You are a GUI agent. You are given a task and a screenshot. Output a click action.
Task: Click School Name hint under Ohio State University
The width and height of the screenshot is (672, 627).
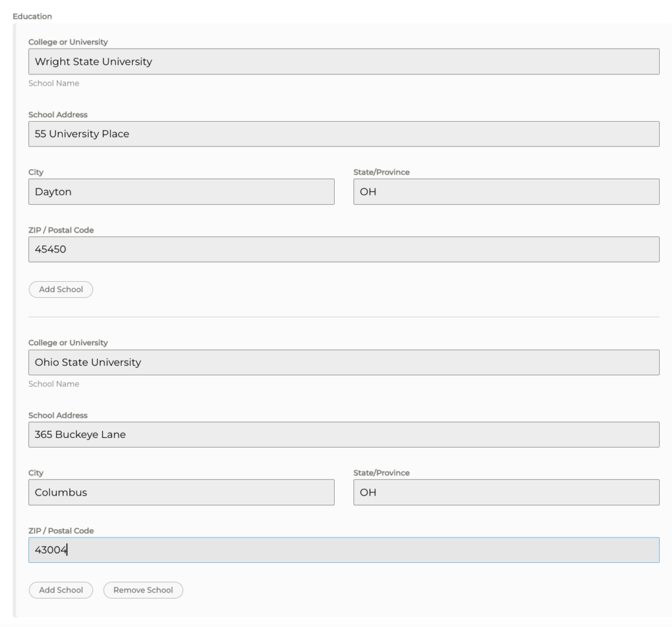click(54, 384)
